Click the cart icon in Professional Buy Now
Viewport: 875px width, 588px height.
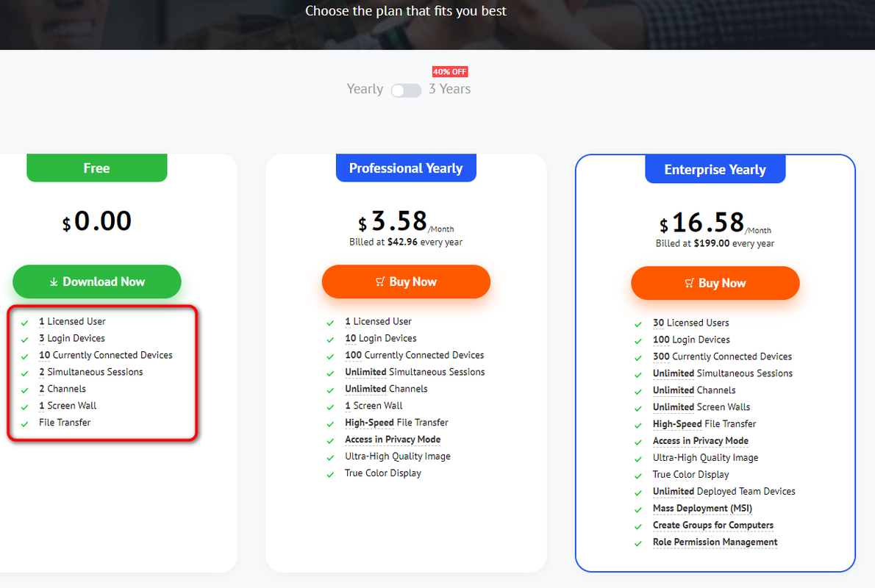(x=381, y=282)
